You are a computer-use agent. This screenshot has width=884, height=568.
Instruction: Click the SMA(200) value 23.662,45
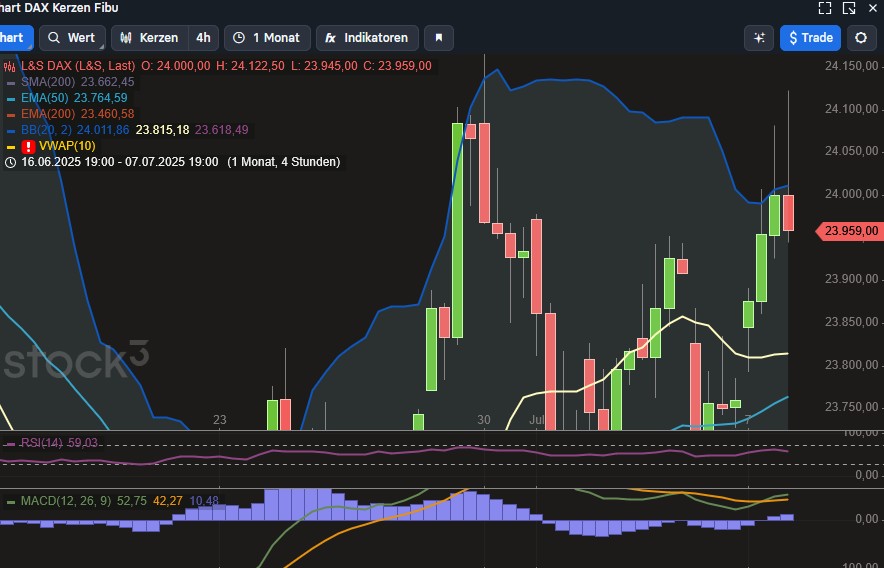coord(108,82)
